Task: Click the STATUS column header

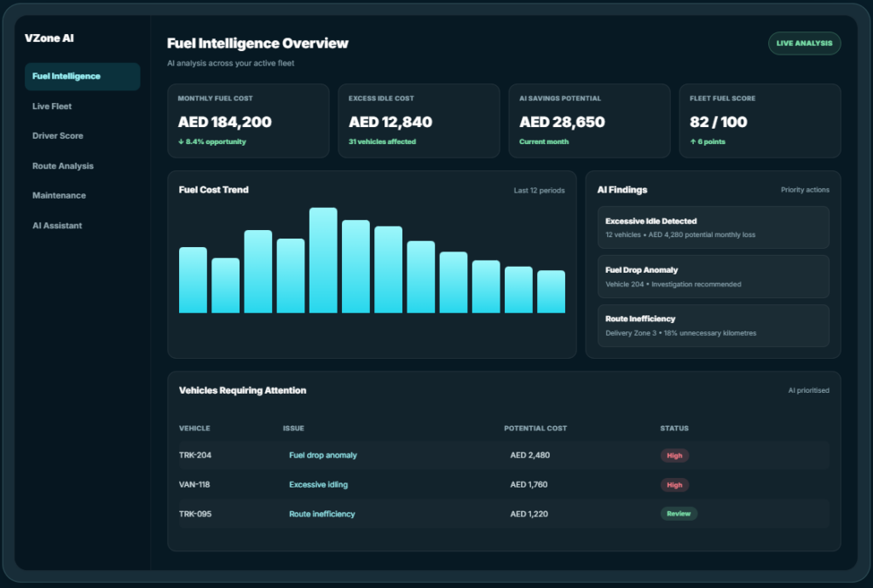Action: click(674, 429)
